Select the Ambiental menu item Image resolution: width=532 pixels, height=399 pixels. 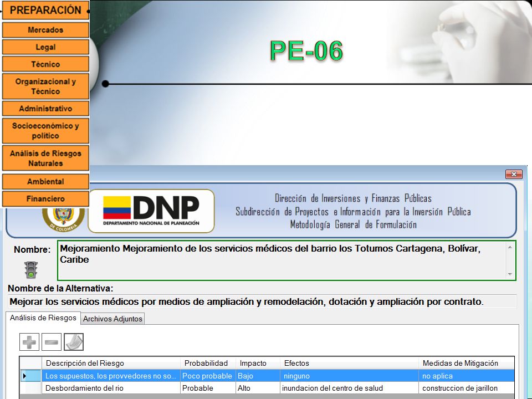[45, 181]
